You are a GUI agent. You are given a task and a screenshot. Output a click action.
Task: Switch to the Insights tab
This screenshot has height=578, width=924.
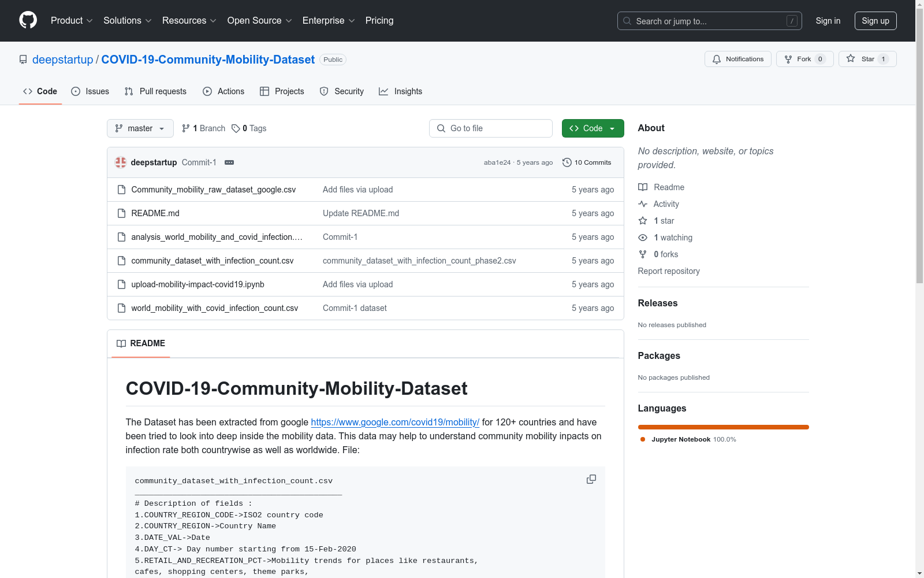tap(400, 91)
